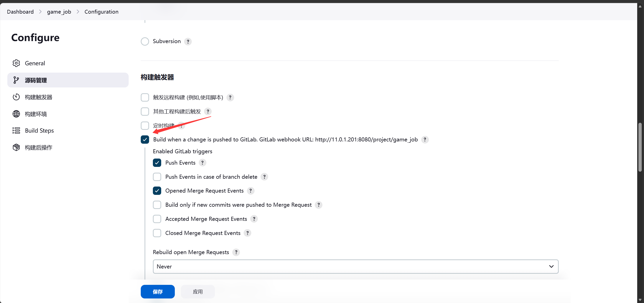Uncheck the Push Events checkbox

pos(157,163)
